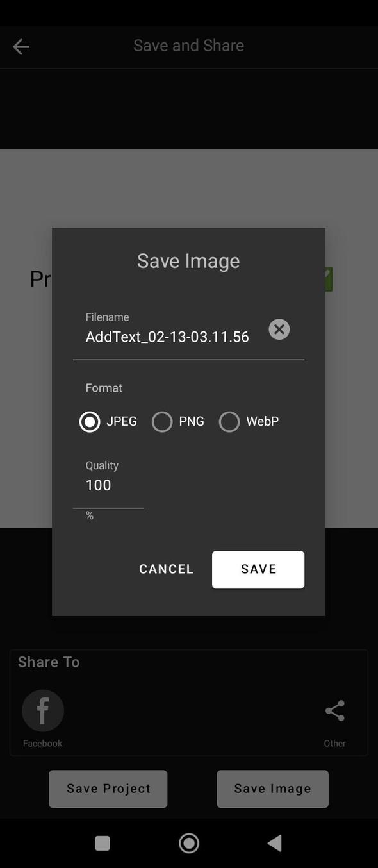Select JPEG as output format
This screenshot has height=868, width=378.
tap(90, 421)
